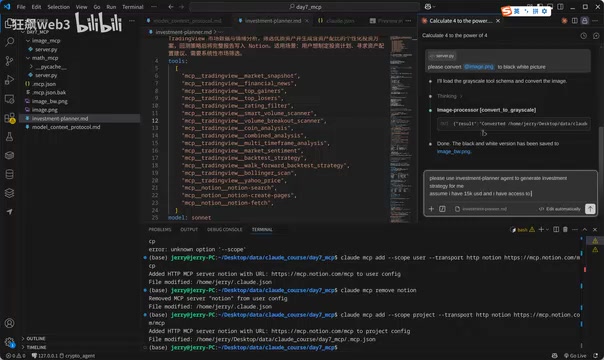Open the Accounts icon in activity bar
604x360 pixels.
10,323
